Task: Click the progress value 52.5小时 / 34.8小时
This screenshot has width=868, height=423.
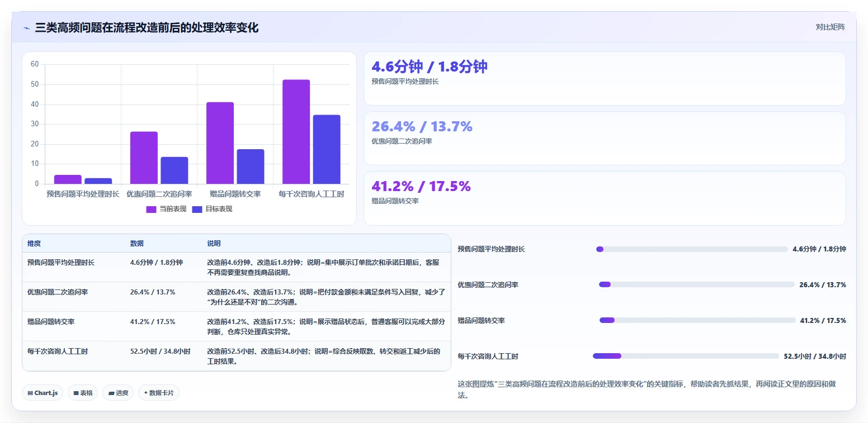Action: [815, 356]
